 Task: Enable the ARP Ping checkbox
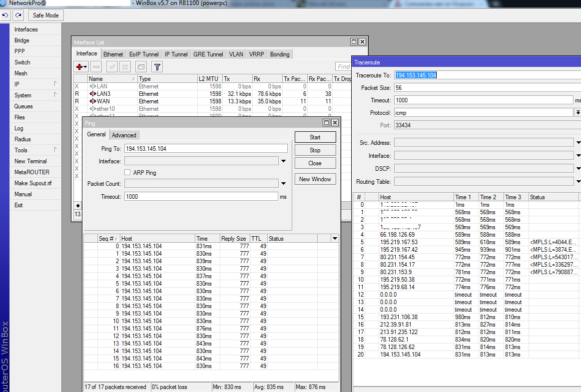click(x=127, y=172)
